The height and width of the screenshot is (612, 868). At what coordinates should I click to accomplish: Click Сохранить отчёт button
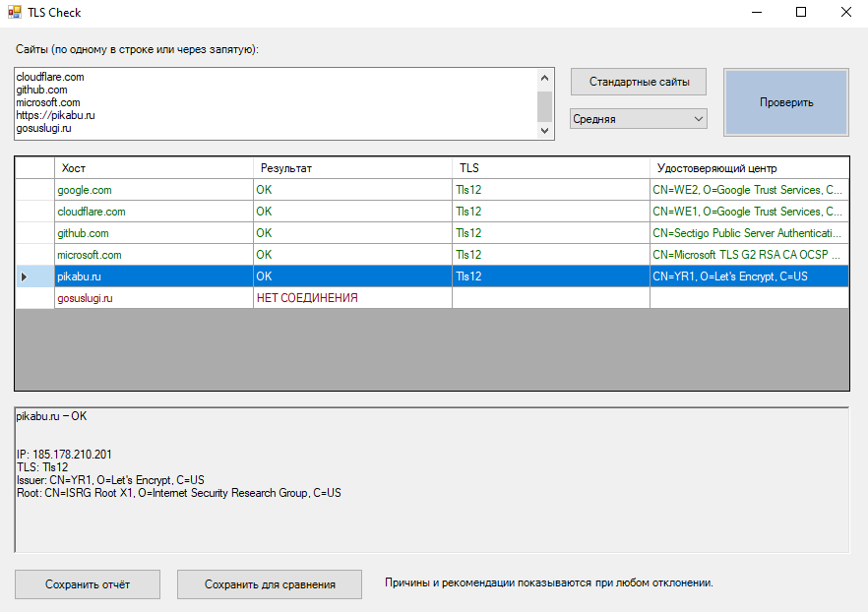88,584
